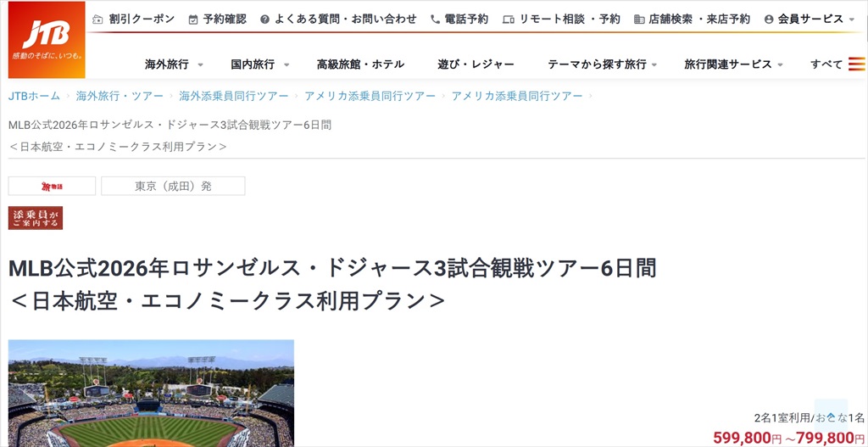The width and height of the screenshot is (868, 447).
Task: Click the 電話予約 phone icon
Action: point(435,20)
